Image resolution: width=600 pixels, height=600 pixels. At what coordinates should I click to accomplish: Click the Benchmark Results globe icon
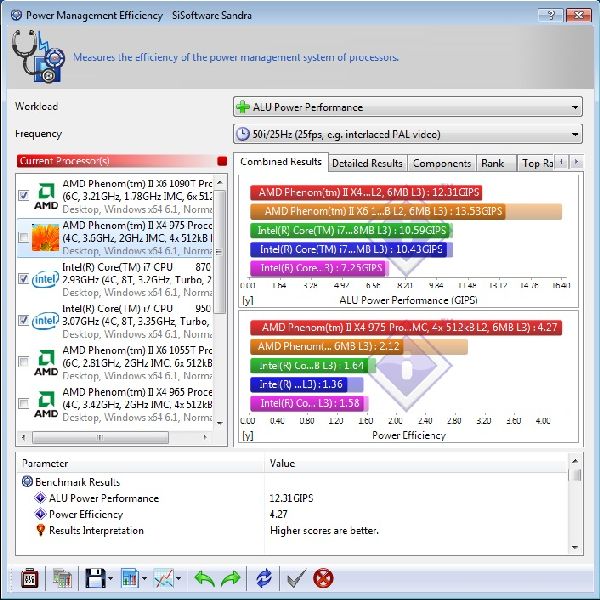(27, 481)
